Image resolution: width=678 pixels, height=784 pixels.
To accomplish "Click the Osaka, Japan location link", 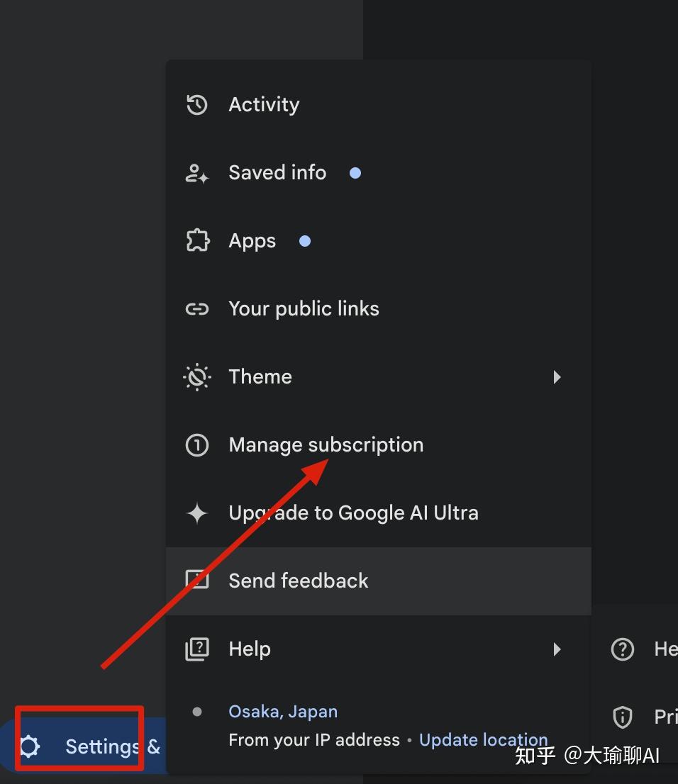I will 283,712.
